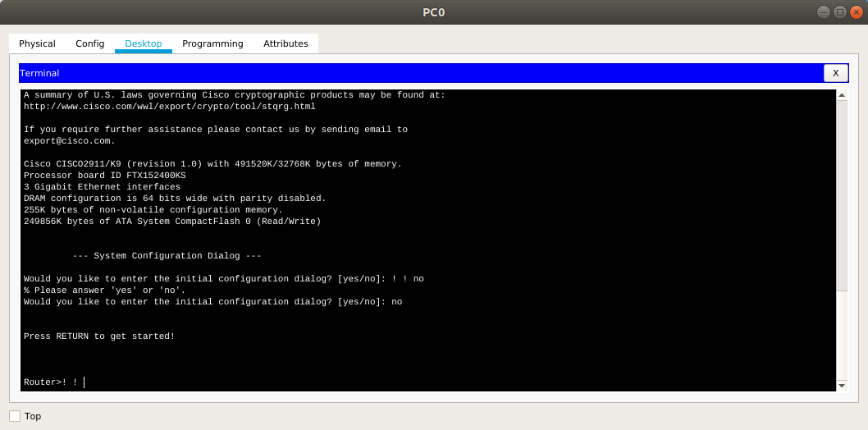Click the blue Terminal title bar label
The height and width of the screenshot is (430, 868).
coord(39,73)
